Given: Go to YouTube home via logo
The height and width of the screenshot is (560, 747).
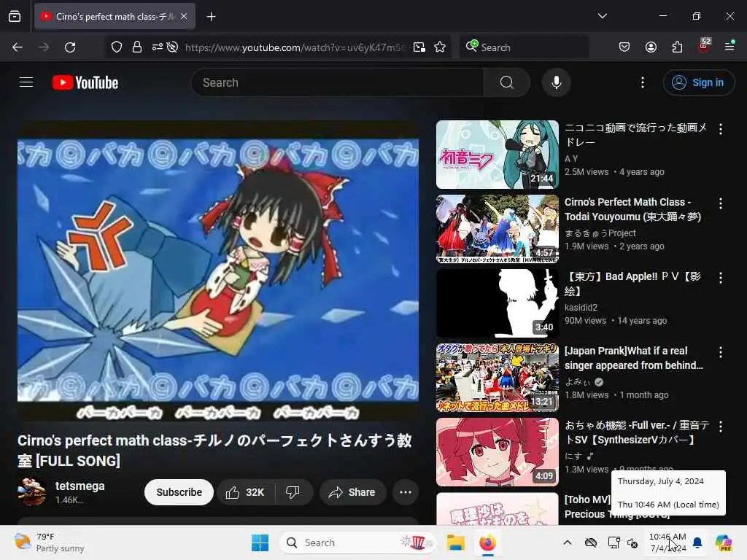Looking at the screenshot, I should [x=85, y=82].
